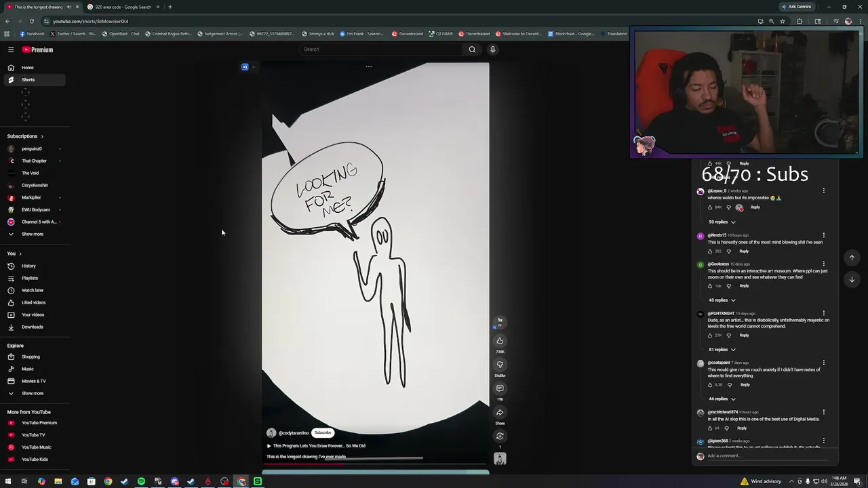Expand the 93 replies thread
868x488 pixels.
click(722, 222)
